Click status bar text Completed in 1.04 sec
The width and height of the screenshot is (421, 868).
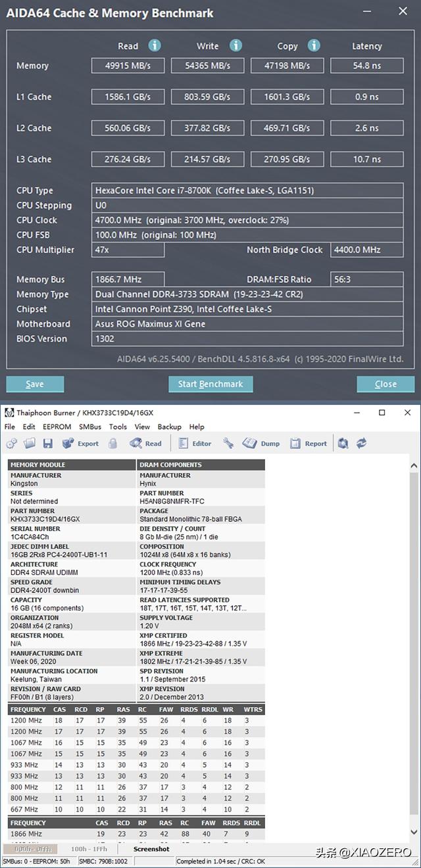pos(221,861)
